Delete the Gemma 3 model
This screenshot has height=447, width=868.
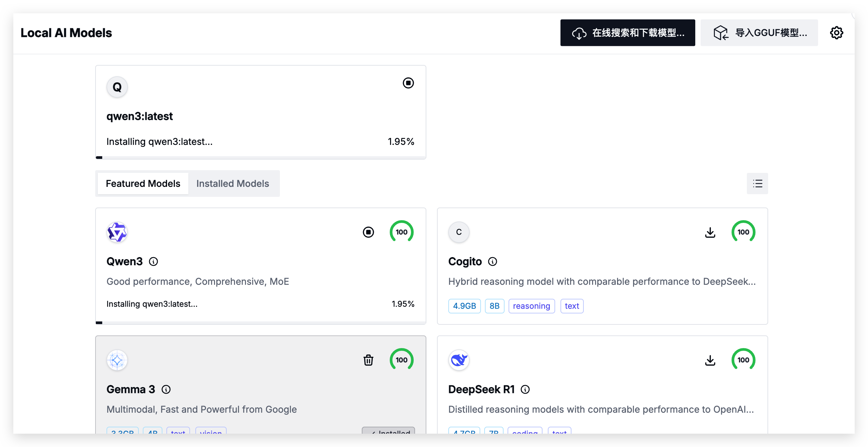368,360
